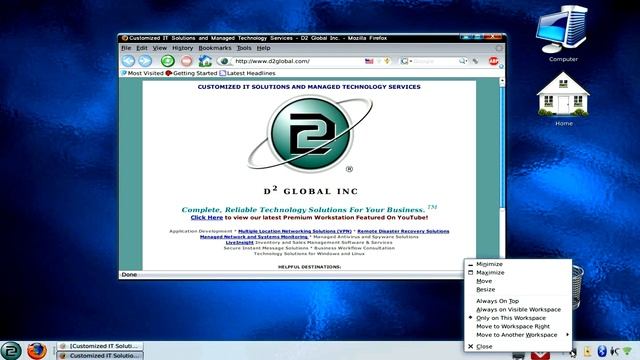Select Resize in the window context menu

(518, 289)
